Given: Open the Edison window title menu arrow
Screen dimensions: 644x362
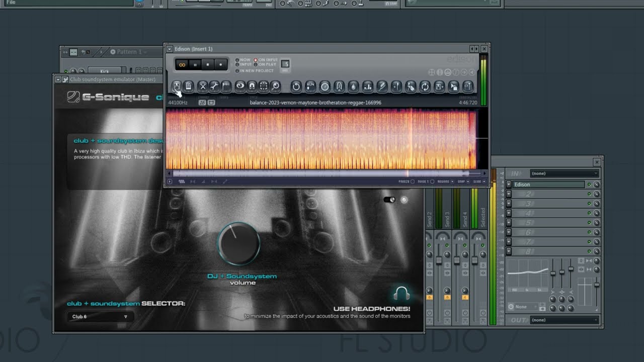Looking at the screenshot, I should coord(170,49).
